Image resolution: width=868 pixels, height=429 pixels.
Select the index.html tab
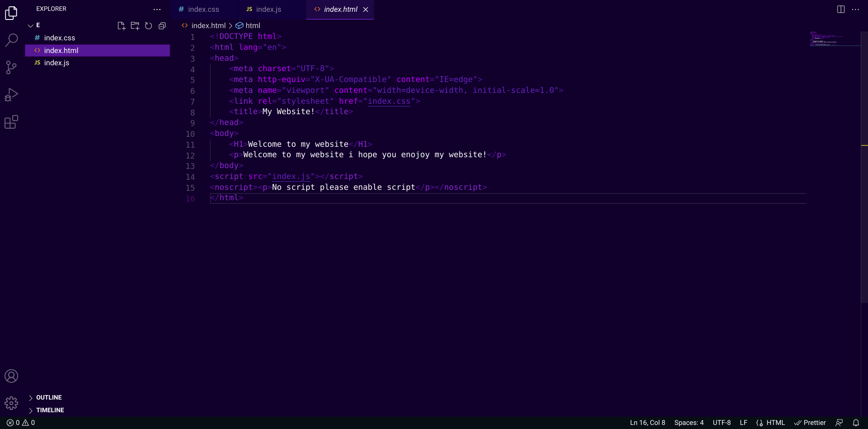pos(340,10)
